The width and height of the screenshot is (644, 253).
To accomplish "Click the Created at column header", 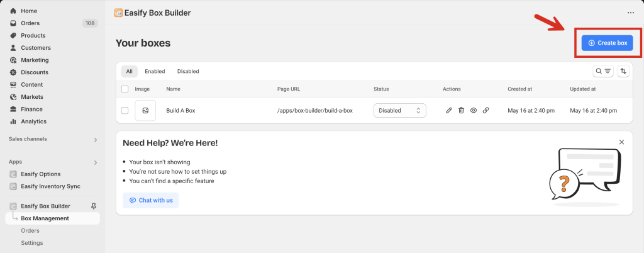I will click(x=520, y=89).
